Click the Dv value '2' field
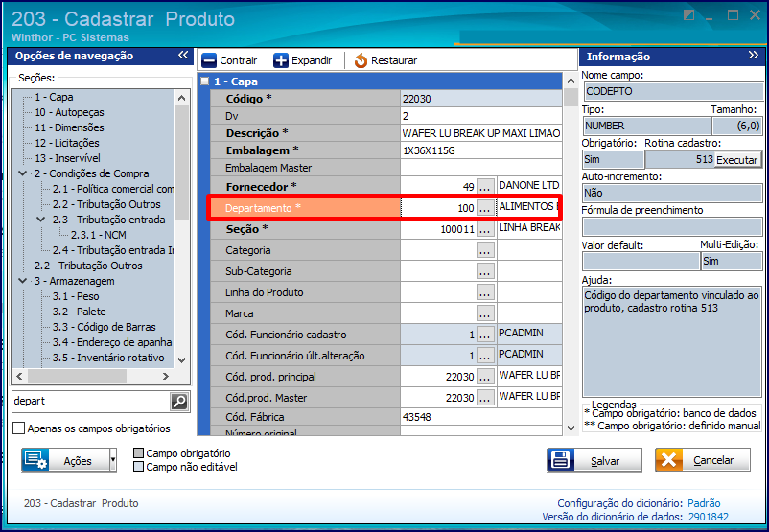 pyautogui.click(x=481, y=116)
